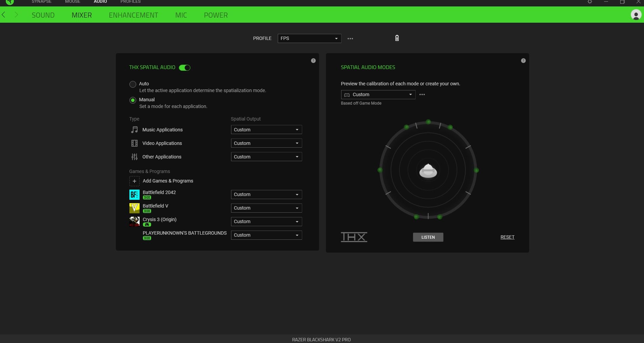Go back with the left arrow

4,15
